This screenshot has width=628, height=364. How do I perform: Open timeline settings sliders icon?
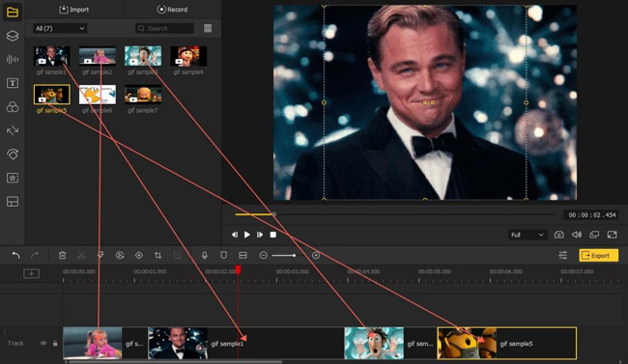point(562,255)
